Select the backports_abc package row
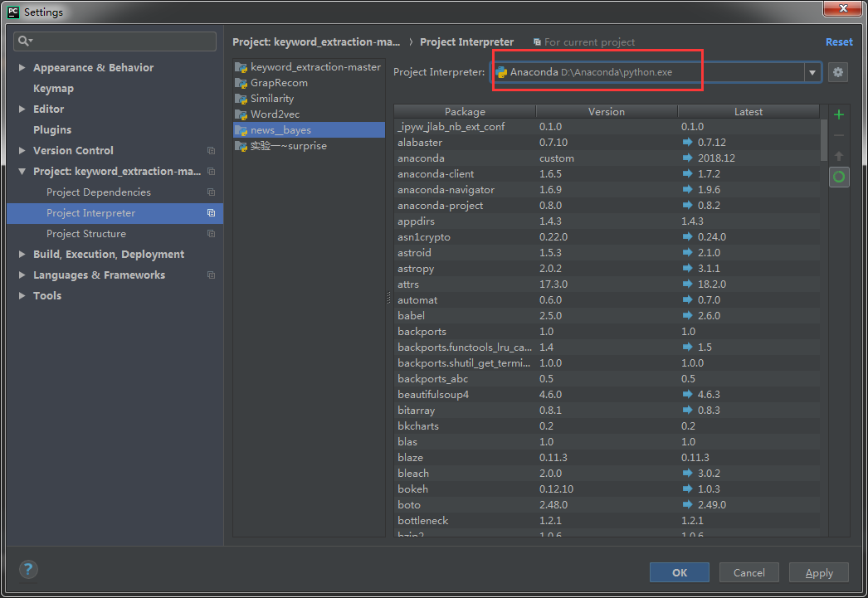 [607, 379]
